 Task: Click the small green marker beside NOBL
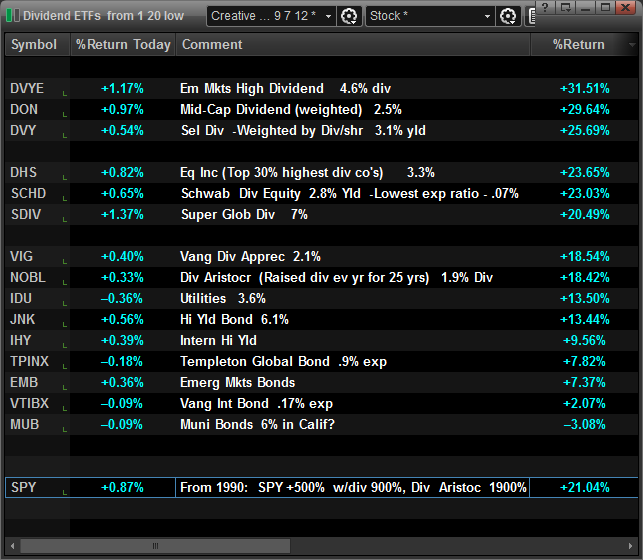[64, 283]
